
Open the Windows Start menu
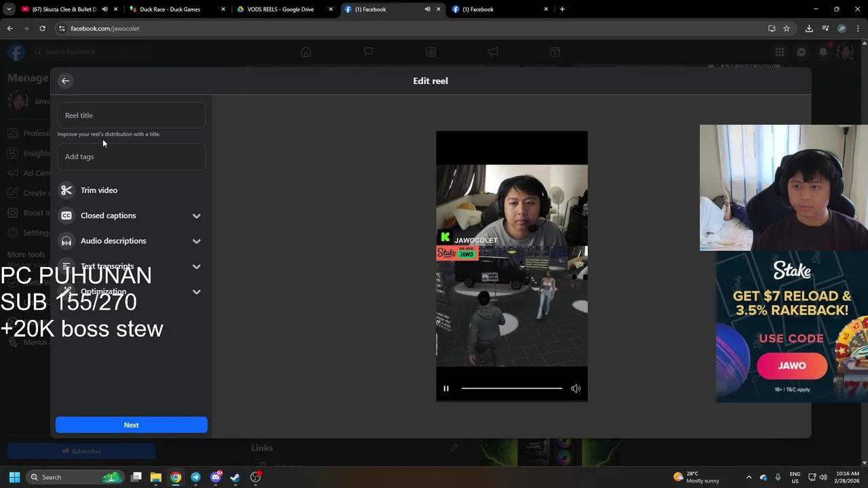click(x=14, y=477)
